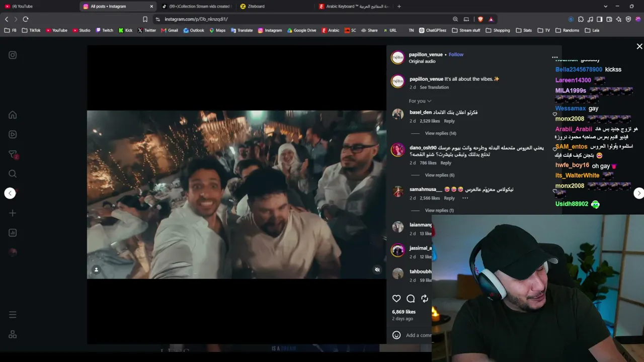This screenshot has height=362, width=644.
Task: Open Kick bookmark
Action: point(125,30)
